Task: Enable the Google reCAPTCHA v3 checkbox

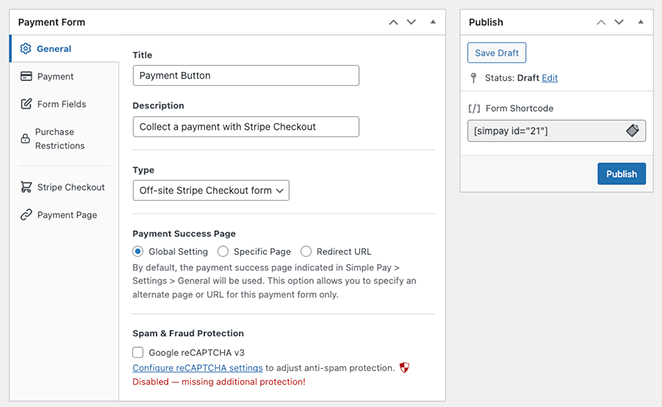Action: point(138,352)
